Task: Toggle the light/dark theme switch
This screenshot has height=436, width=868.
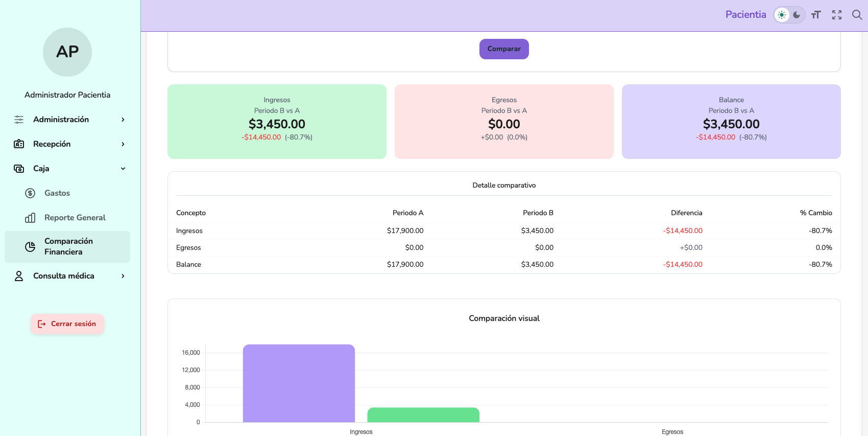Action: (x=789, y=15)
